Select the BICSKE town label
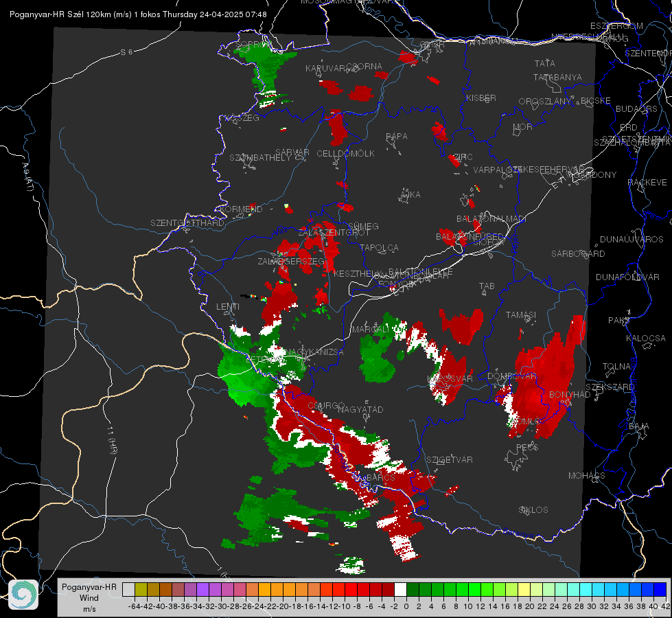This screenshot has width=672, height=618. click(x=595, y=100)
